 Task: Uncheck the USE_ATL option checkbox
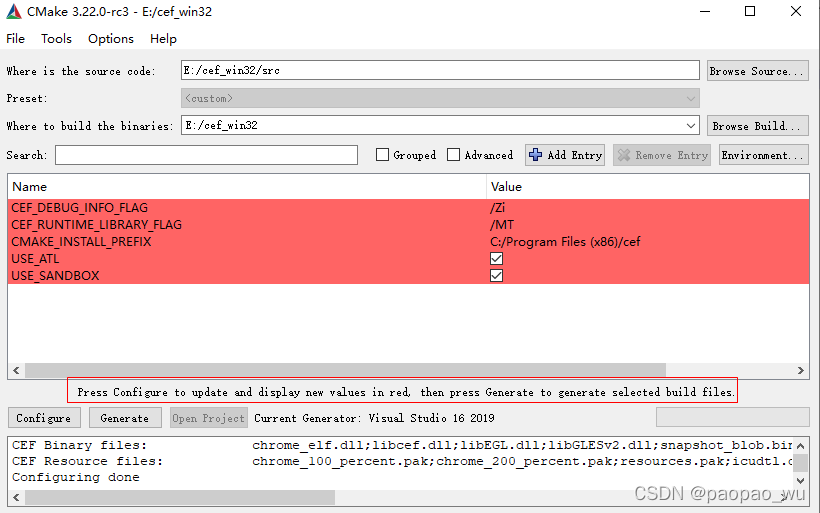(496, 258)
